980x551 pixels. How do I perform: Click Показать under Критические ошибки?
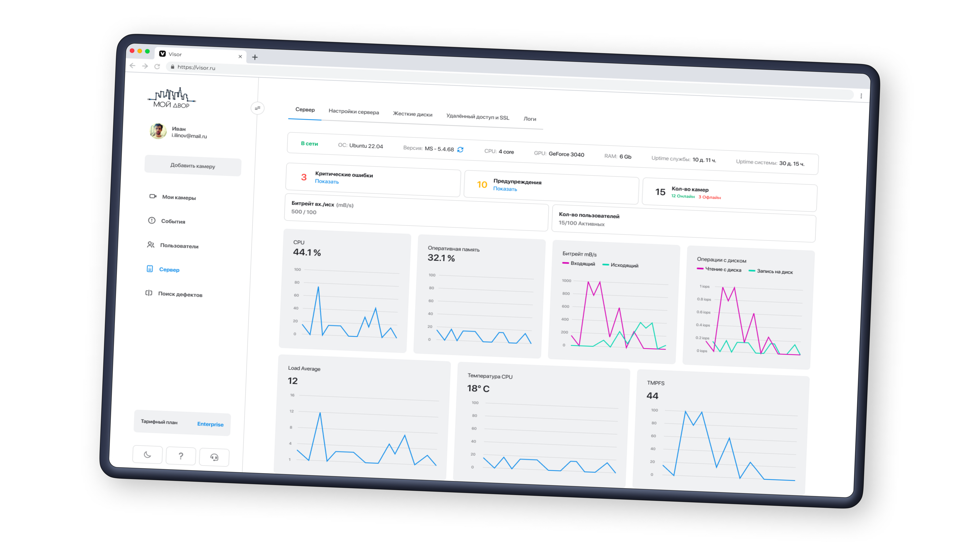point(326,182)
